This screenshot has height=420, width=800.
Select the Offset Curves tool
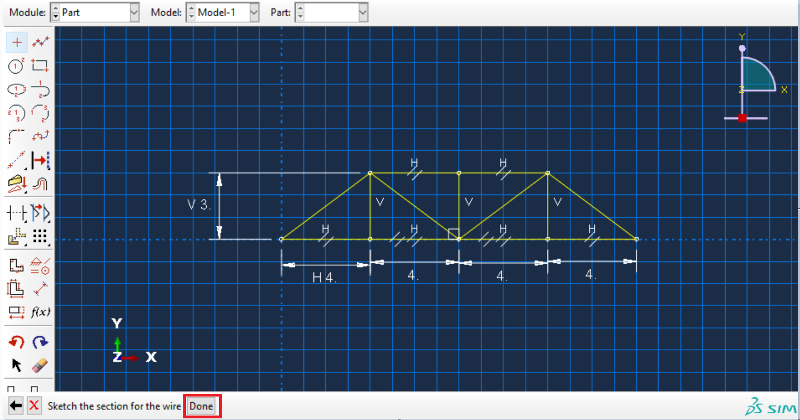[40, 160]
